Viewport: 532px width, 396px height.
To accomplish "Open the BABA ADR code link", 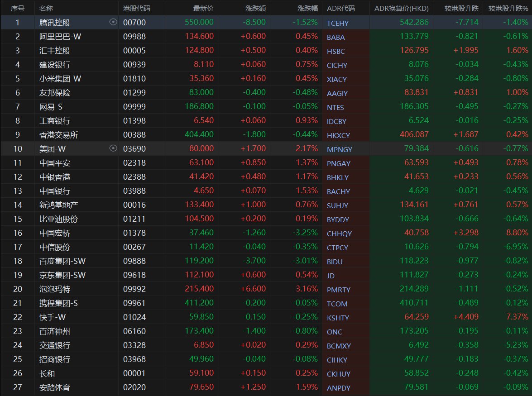I will pos(336,38).
